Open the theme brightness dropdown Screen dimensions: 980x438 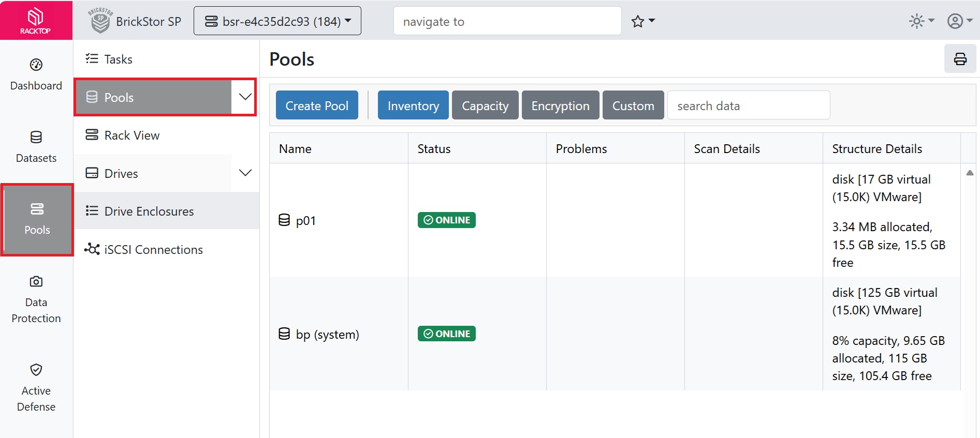[922, 21]
